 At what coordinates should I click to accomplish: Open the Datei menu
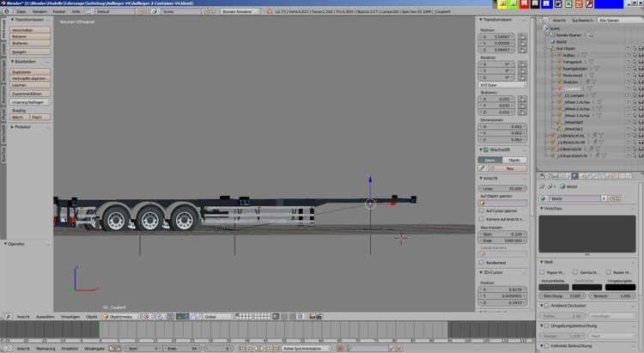point(21,12)
